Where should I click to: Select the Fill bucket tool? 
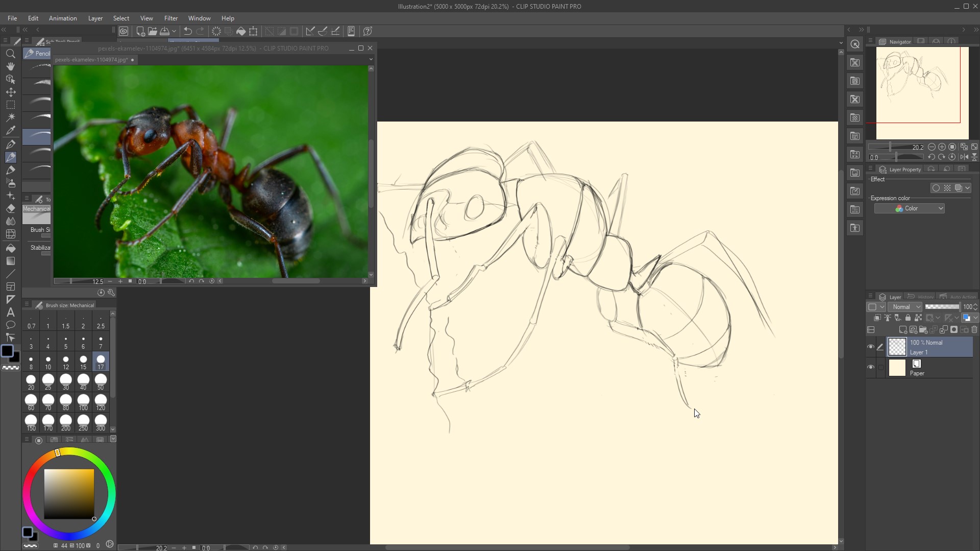pyautogui.click(x=10, y=248)
